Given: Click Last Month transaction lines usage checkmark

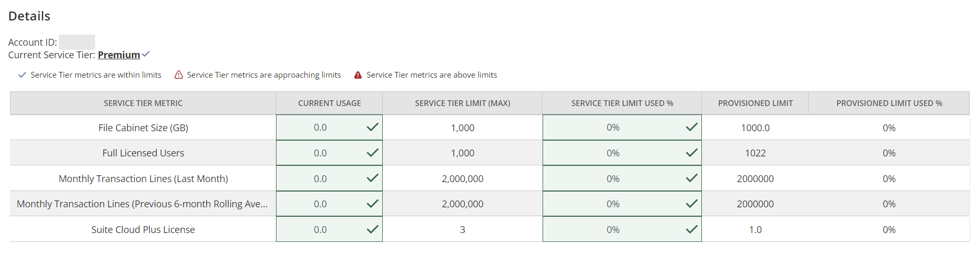Looking at the screenshot, I should 373,178.
